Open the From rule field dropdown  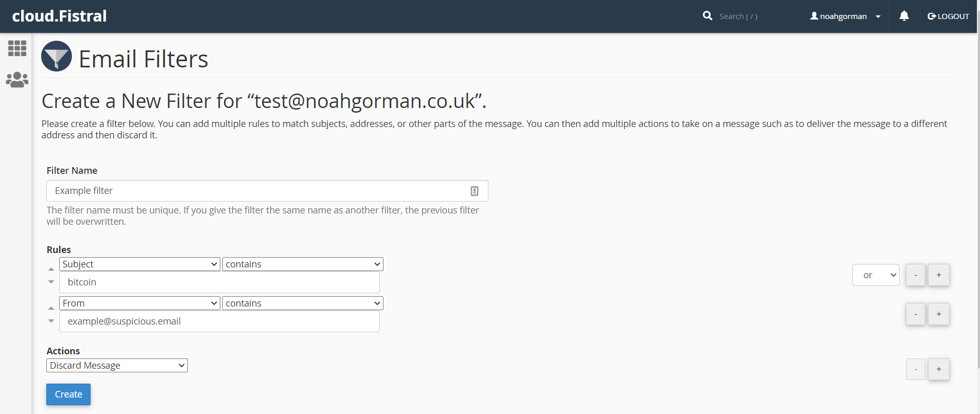139,303
